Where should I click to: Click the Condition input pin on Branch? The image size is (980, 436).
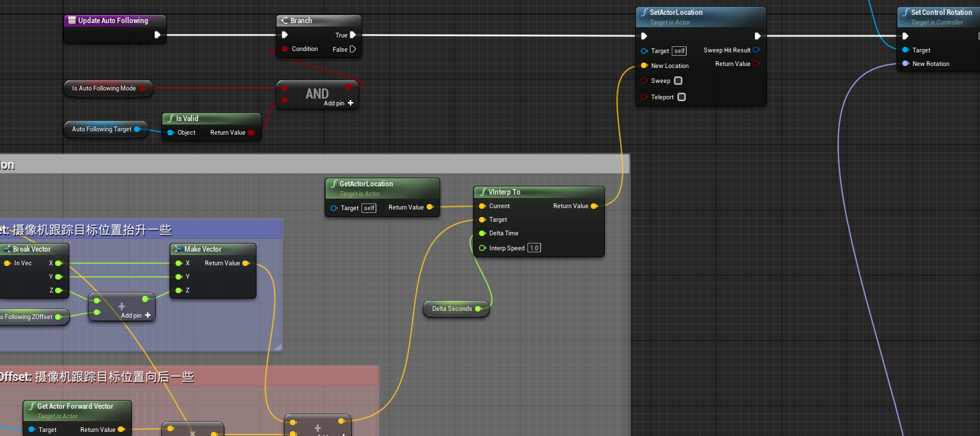click(284, 49)
